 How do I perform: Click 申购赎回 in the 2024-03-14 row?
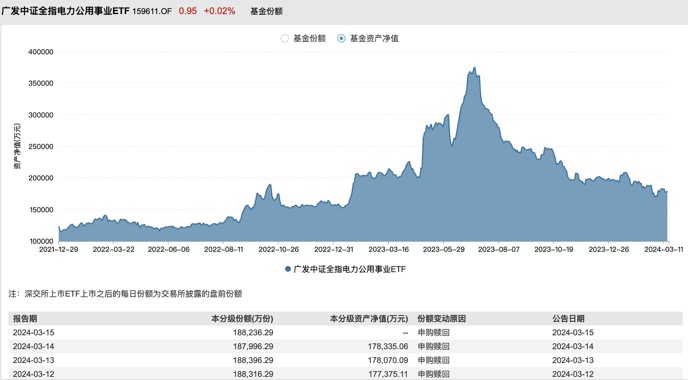tap(434, 346)
